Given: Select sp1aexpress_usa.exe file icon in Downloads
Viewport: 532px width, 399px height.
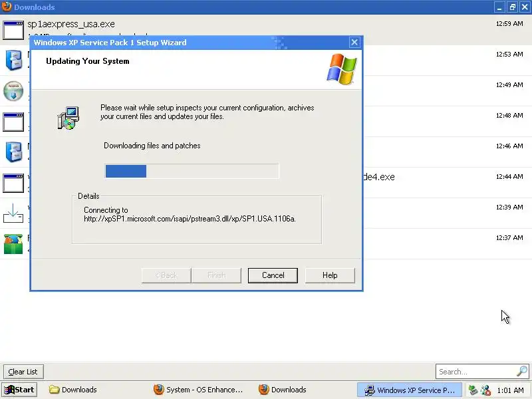Looking at the screenshot, I should [13, 30].
